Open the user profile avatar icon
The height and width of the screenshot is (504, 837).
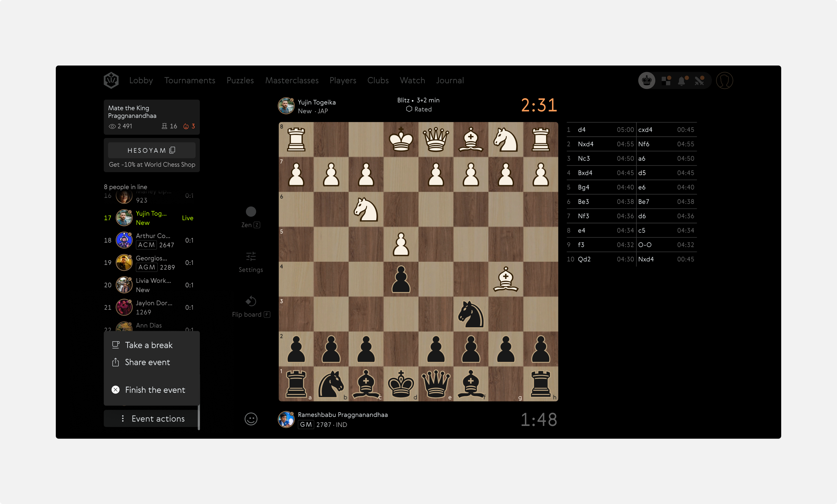pos(724,81)
